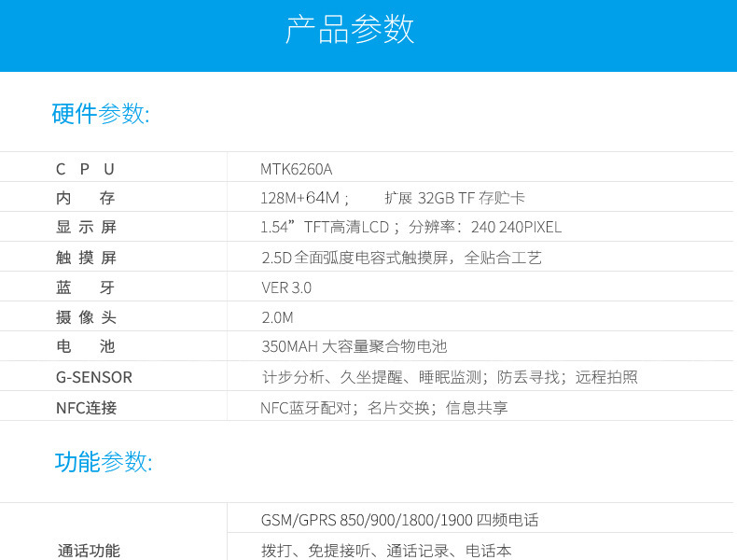The image size is (737, 560).
Task: Select the 触摸屏 row label
Action: click(x=86, y=258)
